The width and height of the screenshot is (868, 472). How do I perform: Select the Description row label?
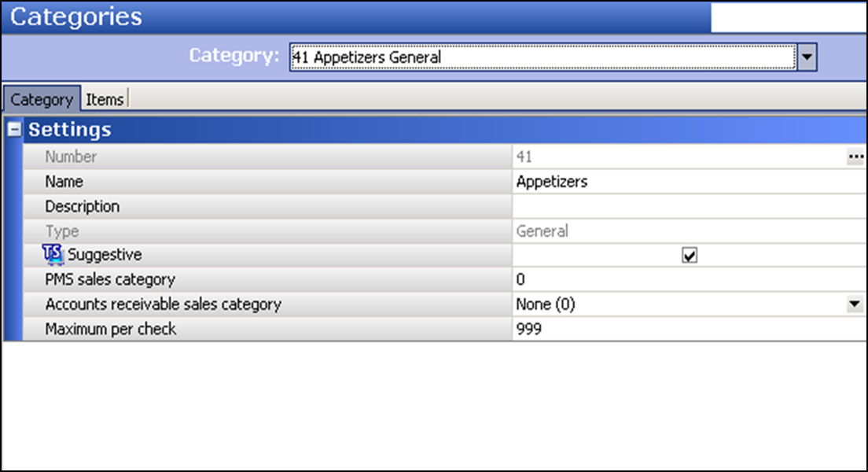(83, 207)
